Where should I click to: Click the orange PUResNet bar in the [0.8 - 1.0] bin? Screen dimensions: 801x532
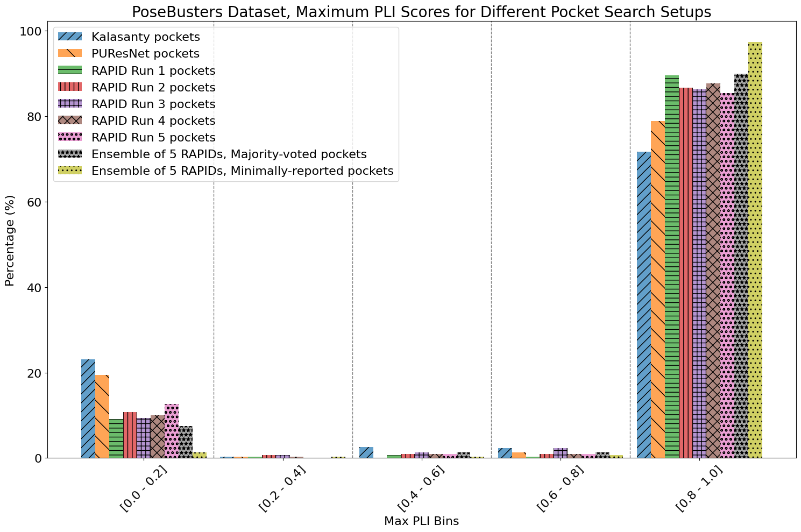(x=657, y=289)
